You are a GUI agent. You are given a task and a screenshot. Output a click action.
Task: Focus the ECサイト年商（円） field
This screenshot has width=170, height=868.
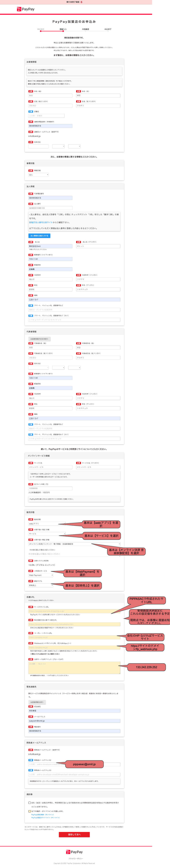click(x=50, y=488)
